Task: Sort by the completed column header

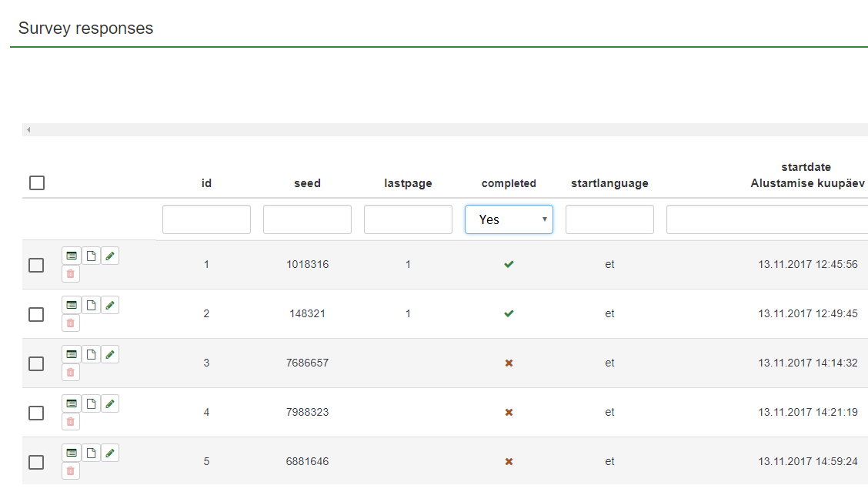Action: (x=509, y=183)
